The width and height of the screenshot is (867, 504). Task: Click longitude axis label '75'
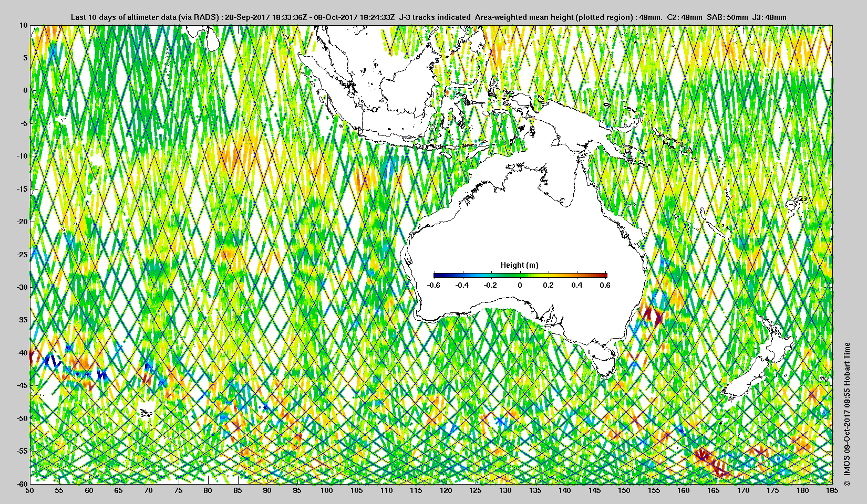pos(179,490)
